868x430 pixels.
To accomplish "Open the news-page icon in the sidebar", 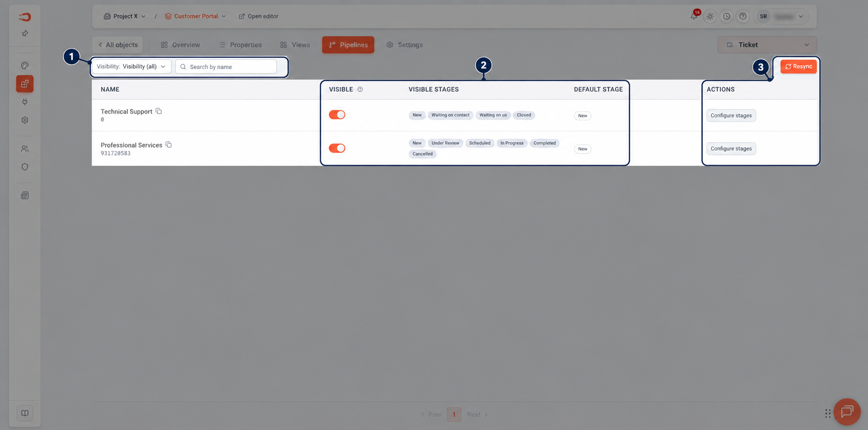I will tap(25, 195).
